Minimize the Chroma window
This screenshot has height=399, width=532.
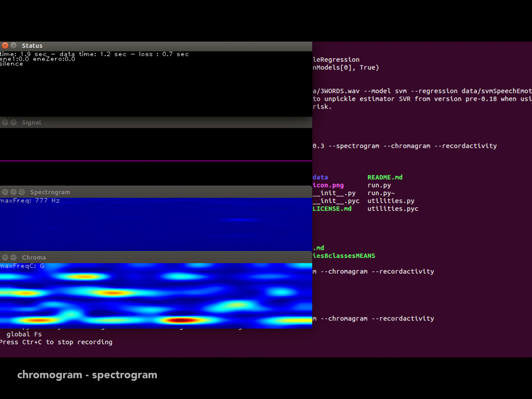pos(14,257)
